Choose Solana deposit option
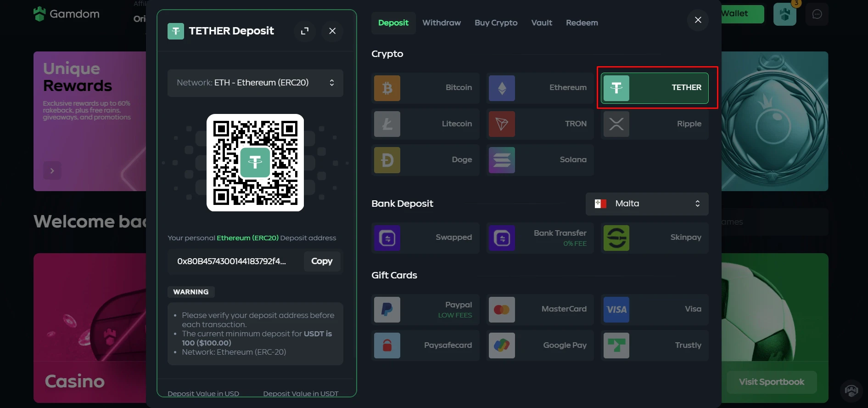Image resolution: width=868 pixels, height=408 pixels. pos(540,160)
